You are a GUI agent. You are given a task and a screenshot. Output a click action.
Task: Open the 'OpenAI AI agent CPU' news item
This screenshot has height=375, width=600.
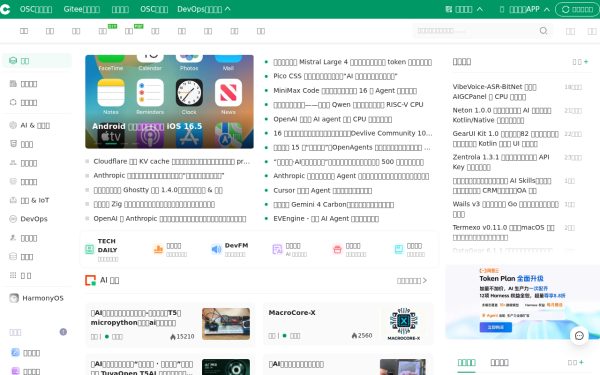click(x=333, y=119)
